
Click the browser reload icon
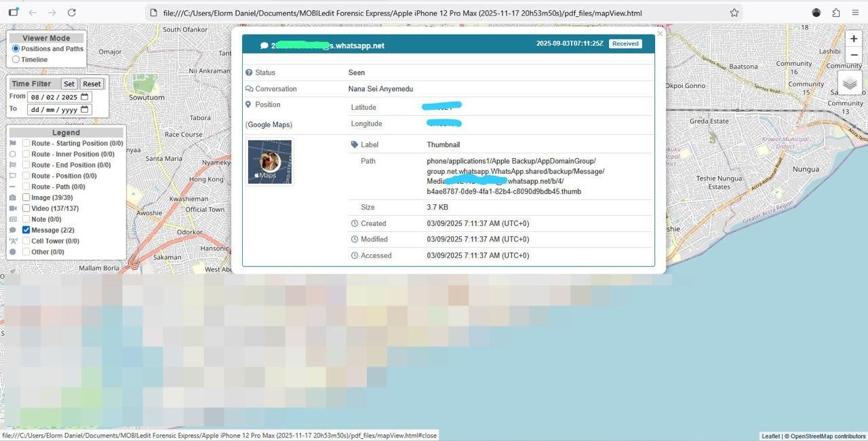click(x=72, y=13)
